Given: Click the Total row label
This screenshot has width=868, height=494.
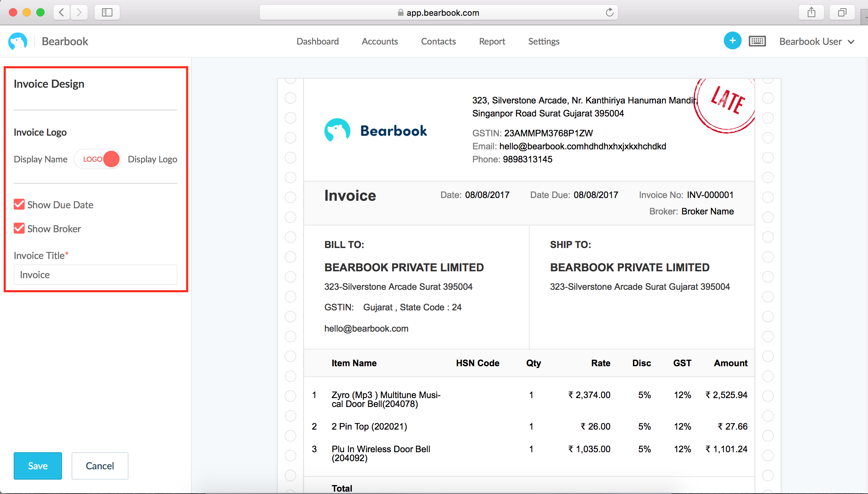Looking at the screenshot, I should (x=342, y=488).
